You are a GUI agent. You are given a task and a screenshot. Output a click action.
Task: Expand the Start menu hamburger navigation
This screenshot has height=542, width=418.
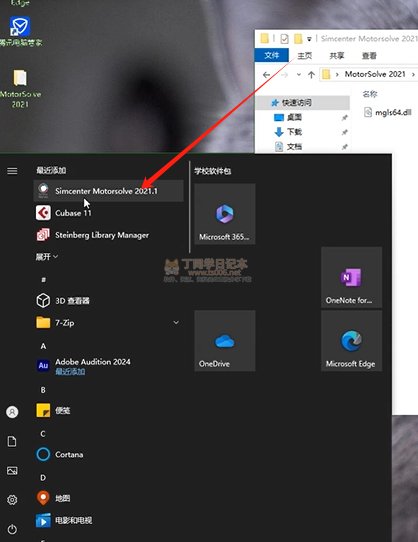point(12,171)
